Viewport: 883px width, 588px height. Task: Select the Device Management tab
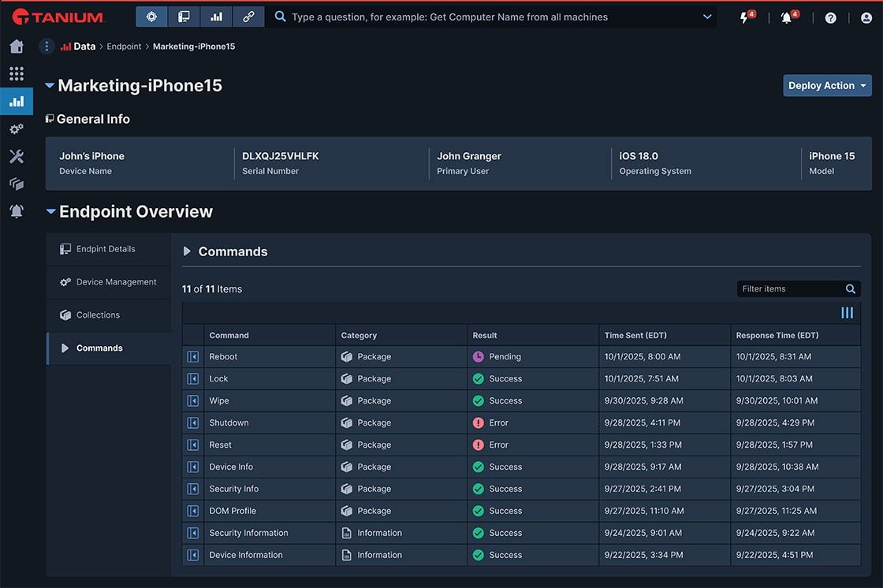109,282
